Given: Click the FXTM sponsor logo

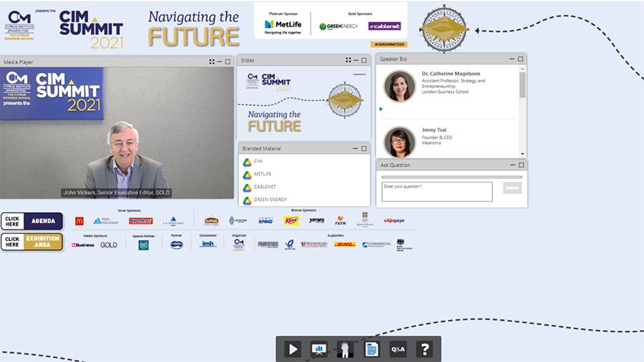Looking at the screenshot, I should point(341,221).
